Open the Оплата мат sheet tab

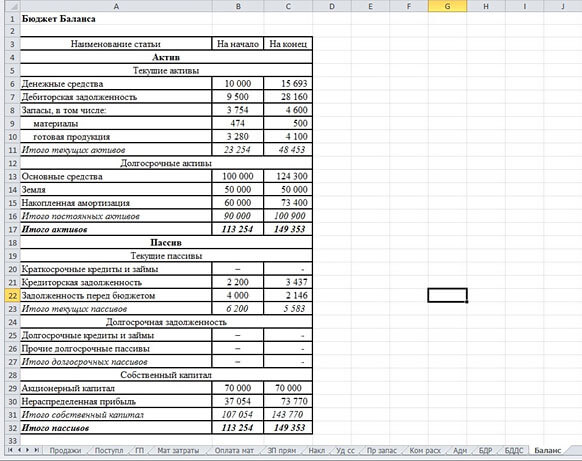234,450
